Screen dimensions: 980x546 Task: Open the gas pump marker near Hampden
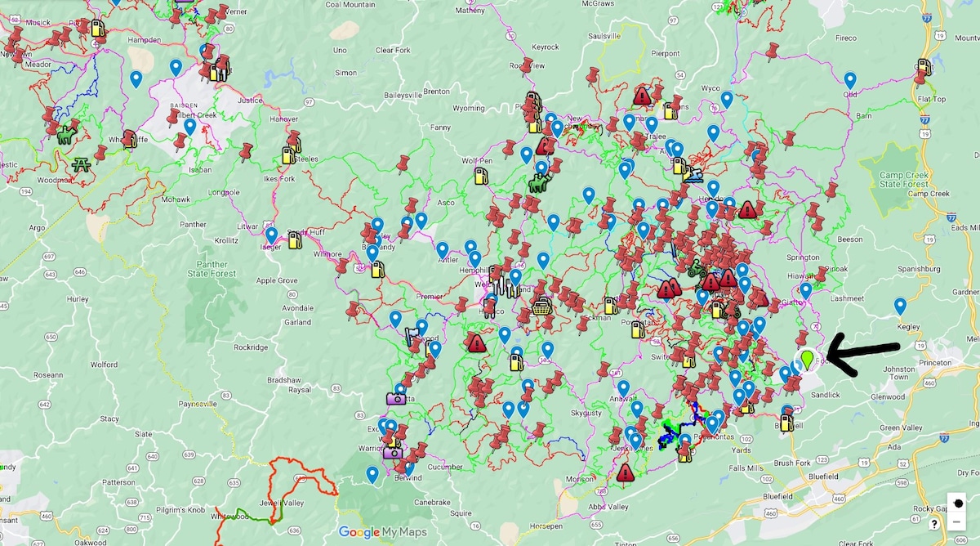97,29
